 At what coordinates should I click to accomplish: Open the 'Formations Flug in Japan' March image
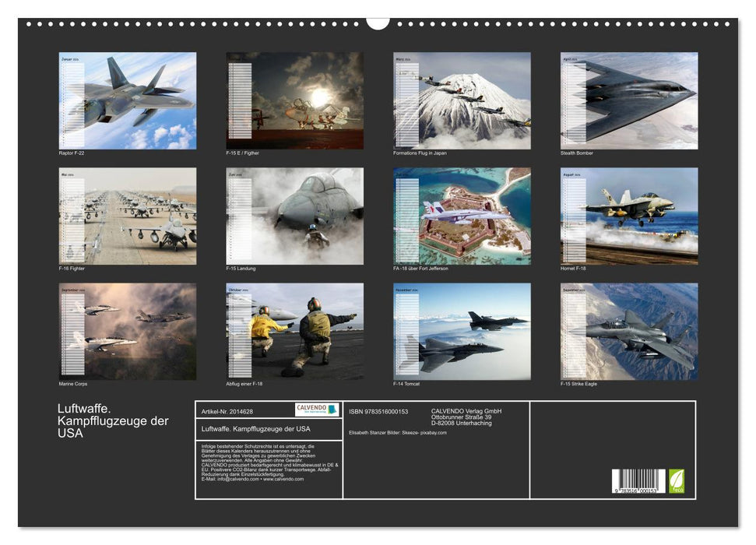463,100
